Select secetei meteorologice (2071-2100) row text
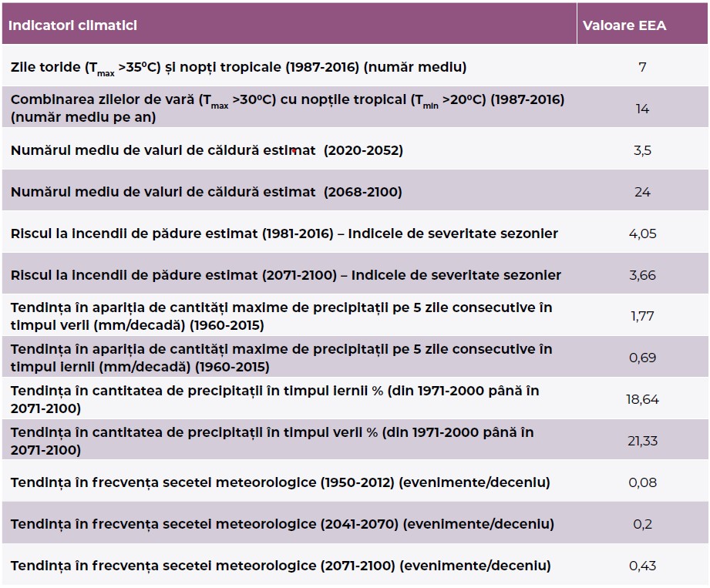The width and height of the screenshot is (710, 588). 281,566
